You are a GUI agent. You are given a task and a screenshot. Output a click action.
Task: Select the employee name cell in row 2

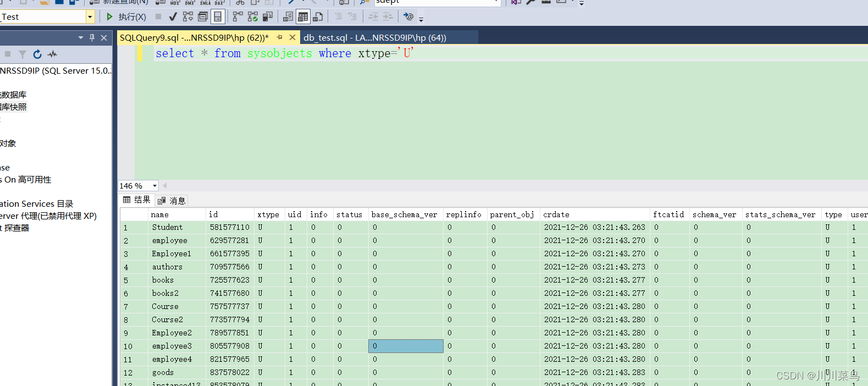(x=177, y=240)
